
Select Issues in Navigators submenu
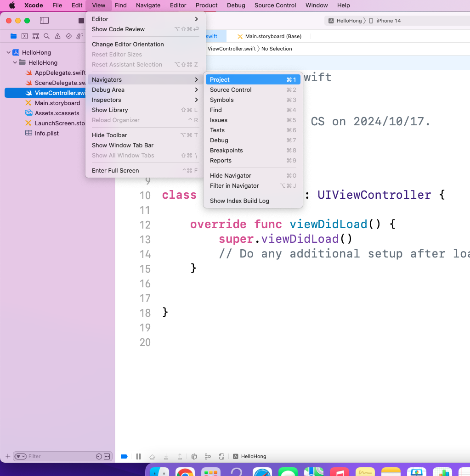(253, 120)
